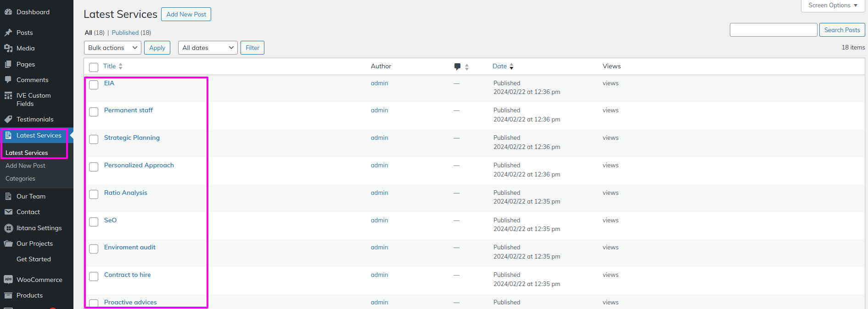The height and width of the screenshot is (309, 868).
Task: Sort by the comments bubble column icon
Action: tap(458, 66)
